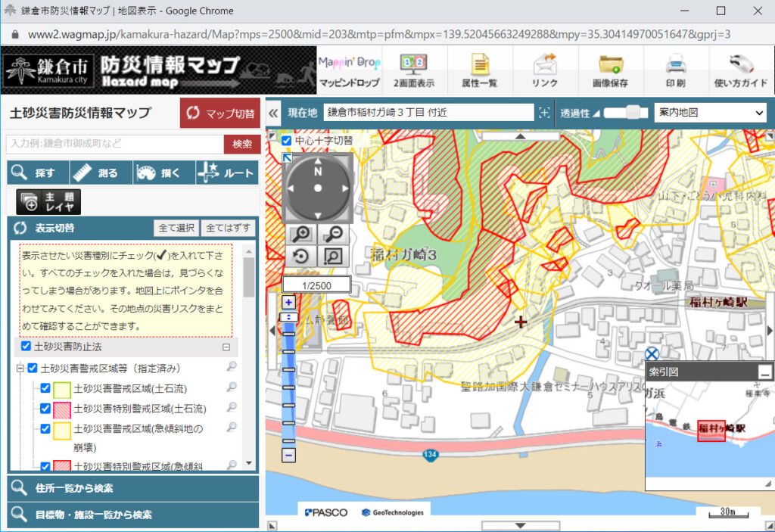The height and width of the screenshot is (532, 775).
Task: Click the zoom in magnifier on map
Action: (300, 234)
